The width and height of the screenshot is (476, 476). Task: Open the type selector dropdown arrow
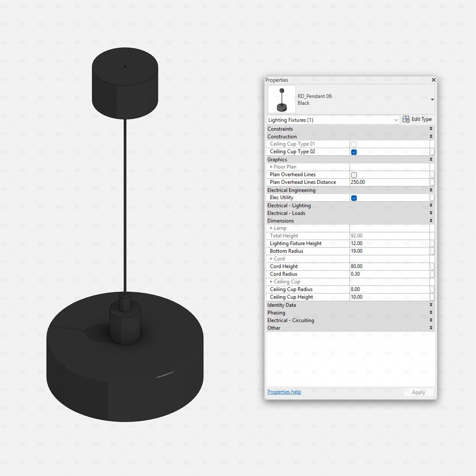pyautogui.click(x=432, y=100)
